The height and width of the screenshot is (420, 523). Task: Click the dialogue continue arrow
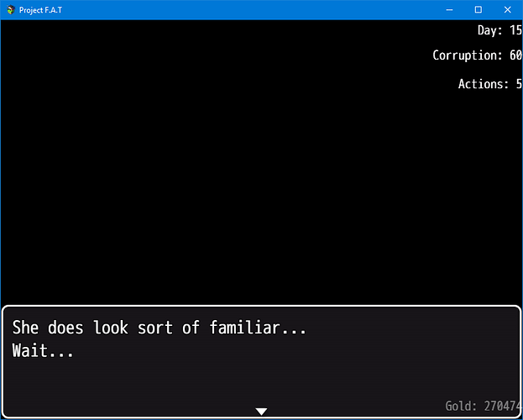coord(261,412)
